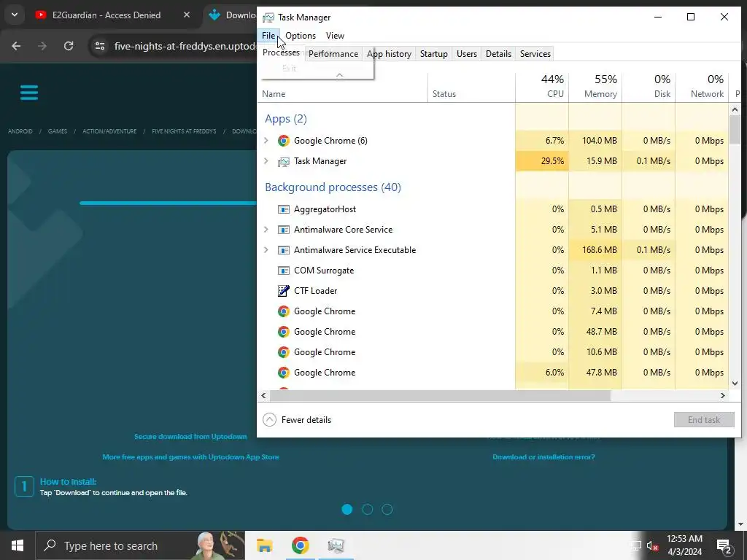Open Chrome tab search dropdown arrow
747x560 pixels.
[15, 15]
